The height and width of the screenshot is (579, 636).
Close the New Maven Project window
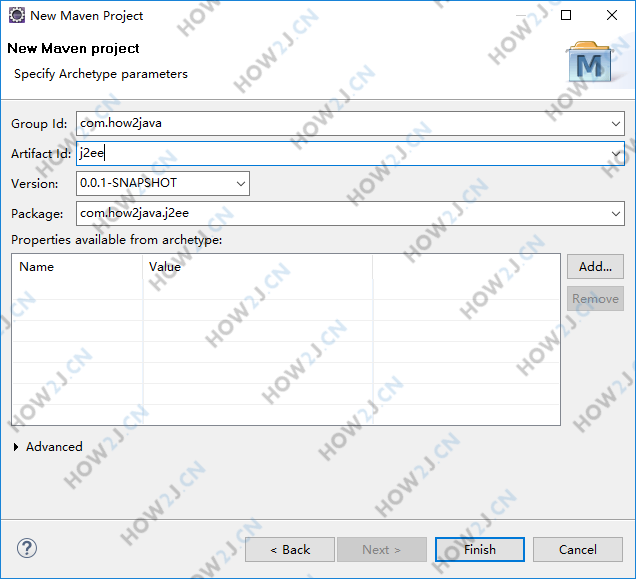click(612, 15)
